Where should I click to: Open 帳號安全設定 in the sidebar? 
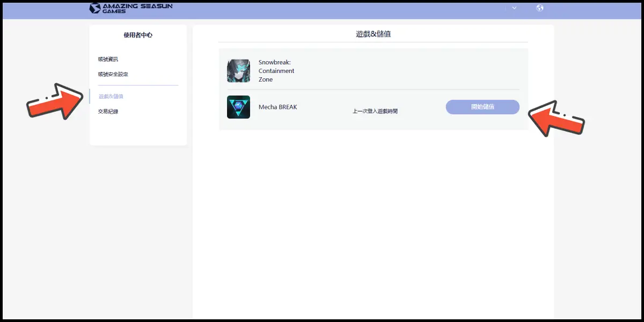pyautogui.click(x=113, y=74)
